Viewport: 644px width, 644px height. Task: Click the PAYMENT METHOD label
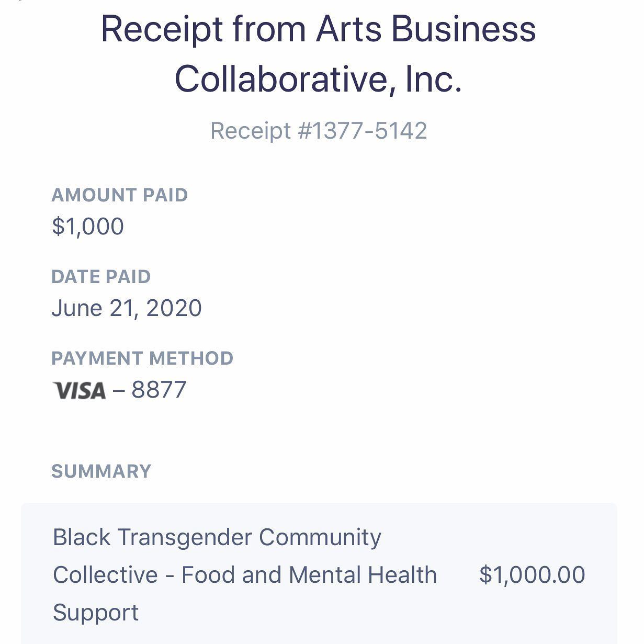(x=142, y=358)
